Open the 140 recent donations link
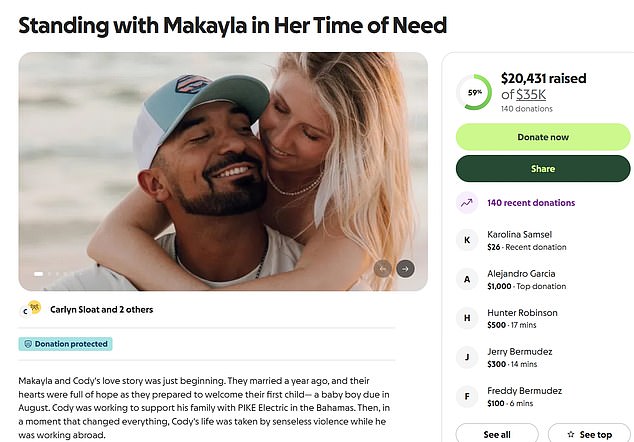 531,203
